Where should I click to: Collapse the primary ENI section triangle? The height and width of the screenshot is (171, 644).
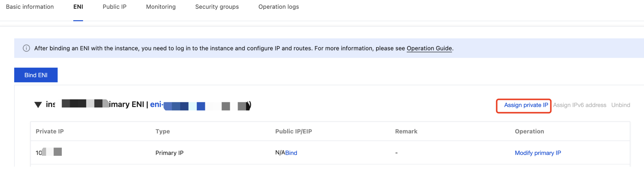(38, 105)
